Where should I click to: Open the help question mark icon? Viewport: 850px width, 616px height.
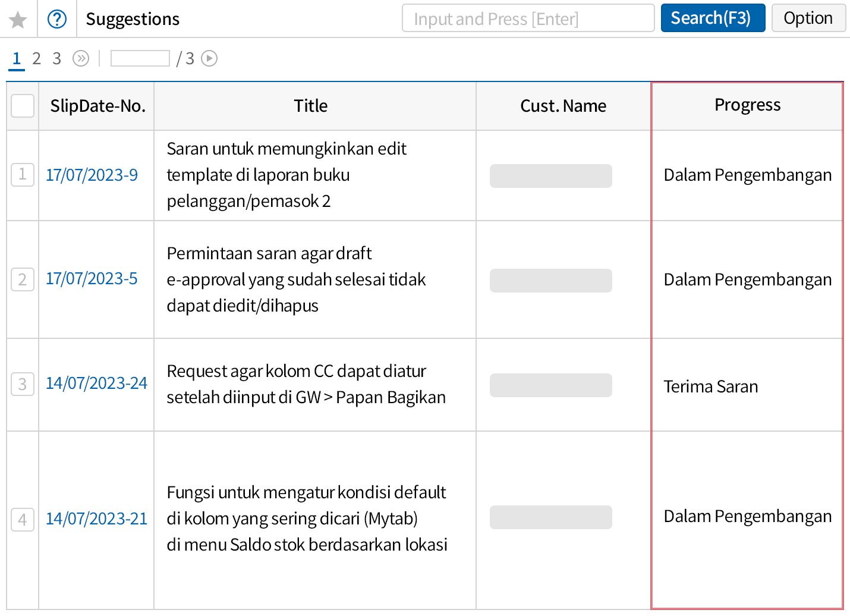[57, 20]
